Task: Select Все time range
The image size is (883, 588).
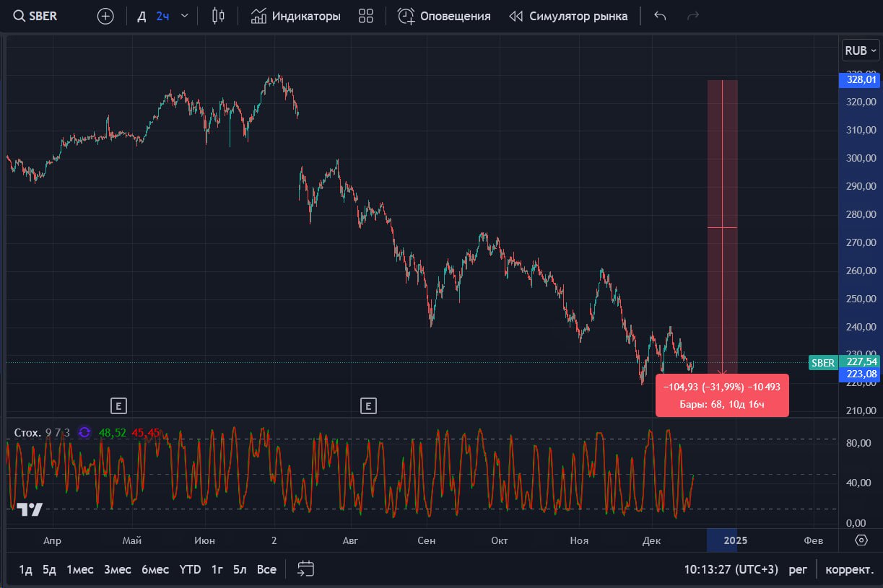Action: pyautogui.click(x=266, y=569)
